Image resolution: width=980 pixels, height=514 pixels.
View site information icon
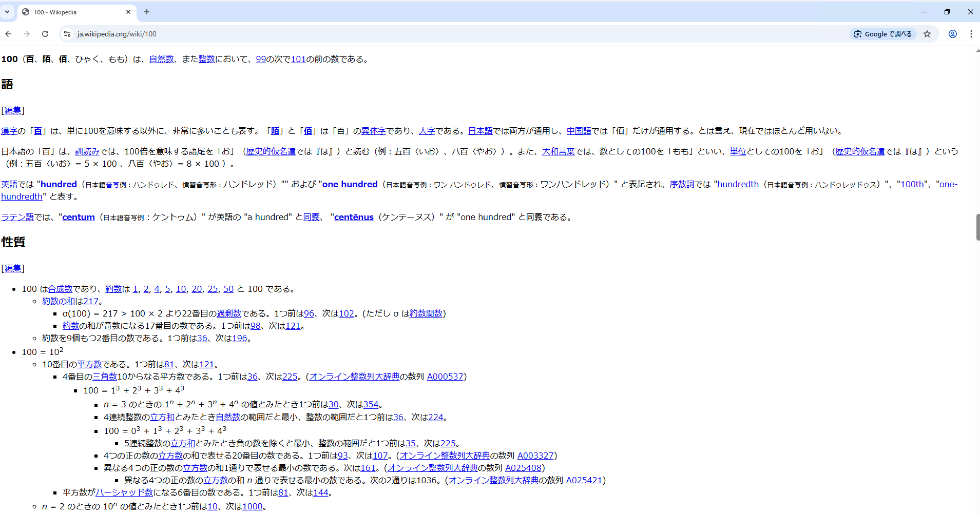[x=67, y=34]
